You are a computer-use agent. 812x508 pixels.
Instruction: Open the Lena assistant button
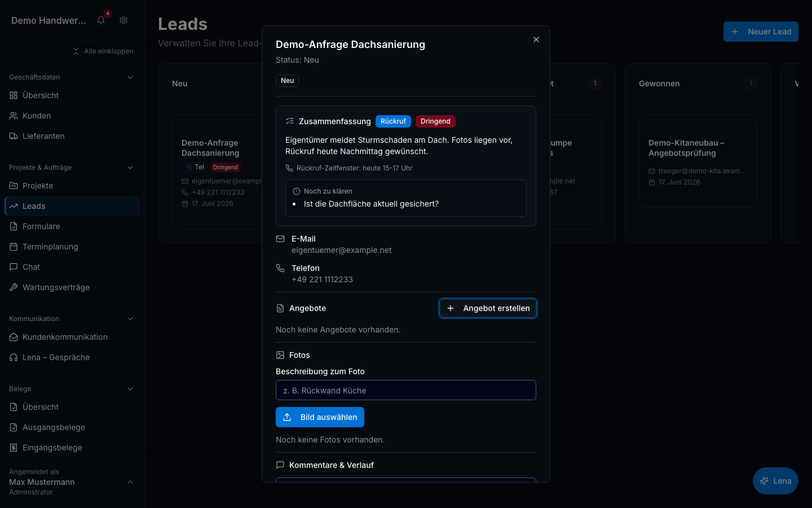775,481
